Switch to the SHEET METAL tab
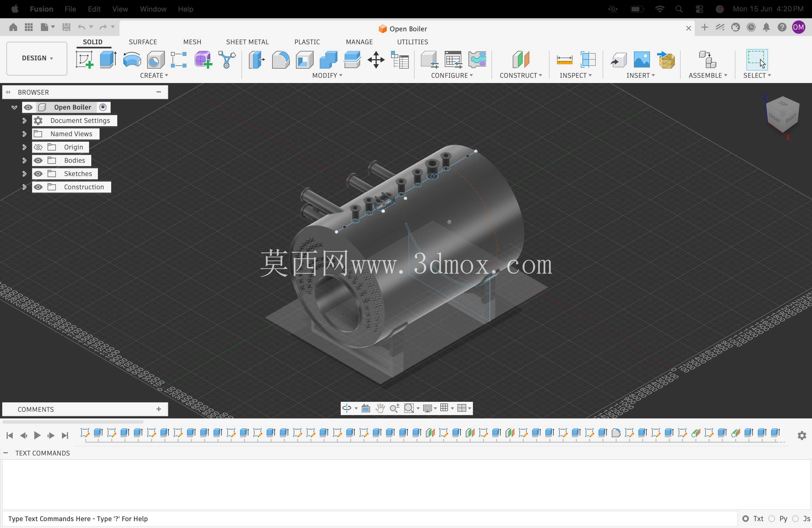This screenshot has width=812, height=528. pyautogui.click(x=247, y=42)
